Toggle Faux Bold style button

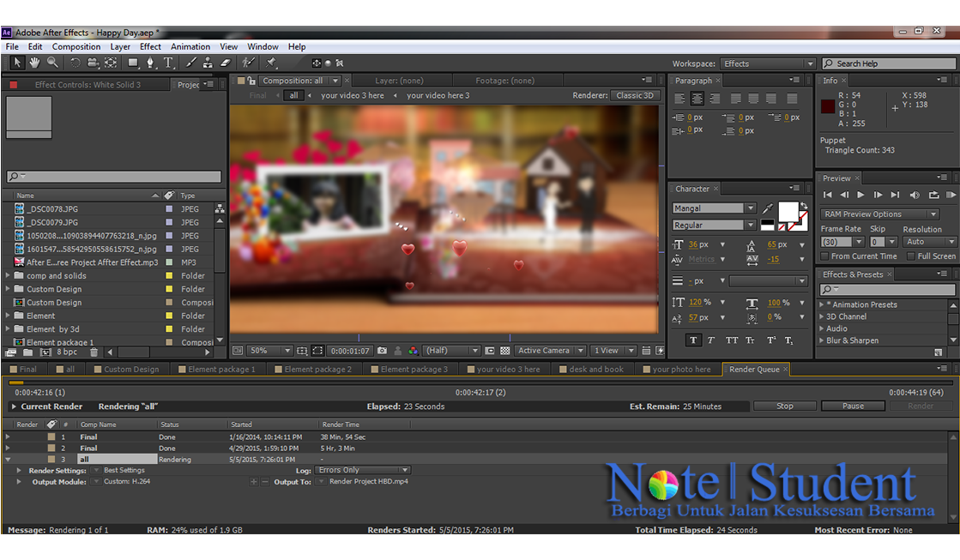tap(693, 340)
